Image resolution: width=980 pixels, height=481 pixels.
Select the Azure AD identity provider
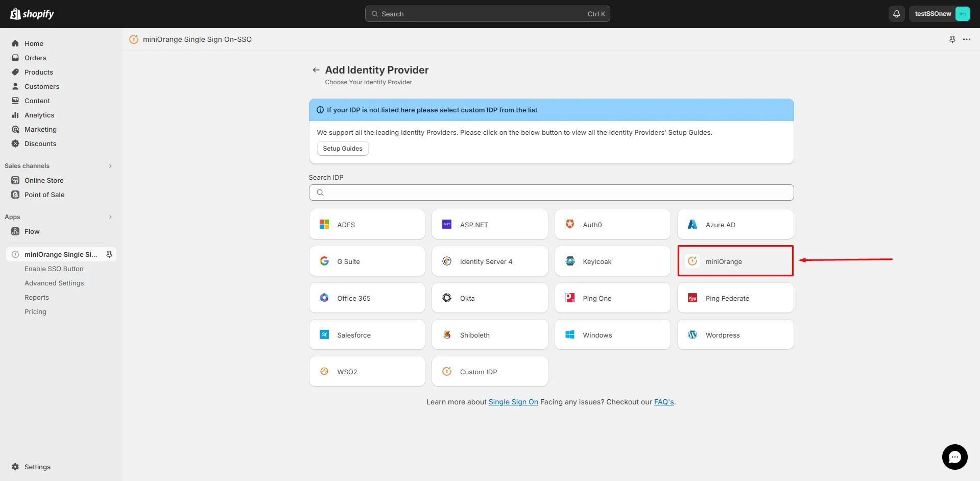735,224
